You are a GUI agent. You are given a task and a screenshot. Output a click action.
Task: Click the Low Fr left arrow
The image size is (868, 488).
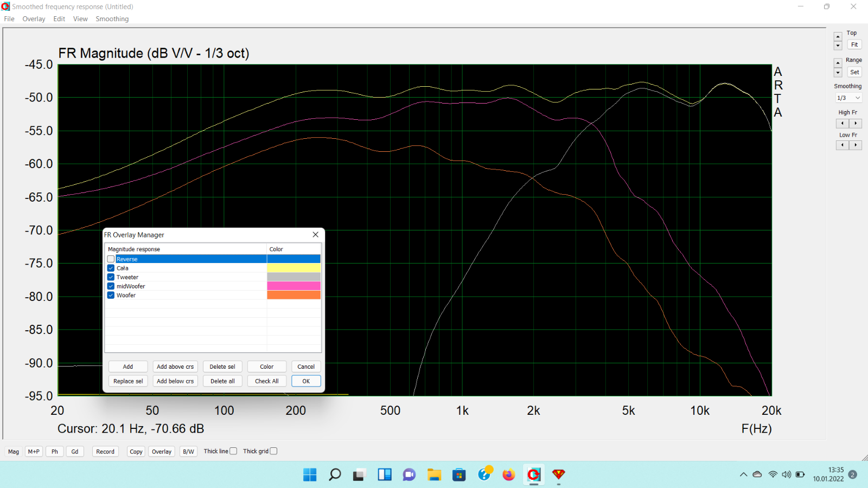point(843,145)
